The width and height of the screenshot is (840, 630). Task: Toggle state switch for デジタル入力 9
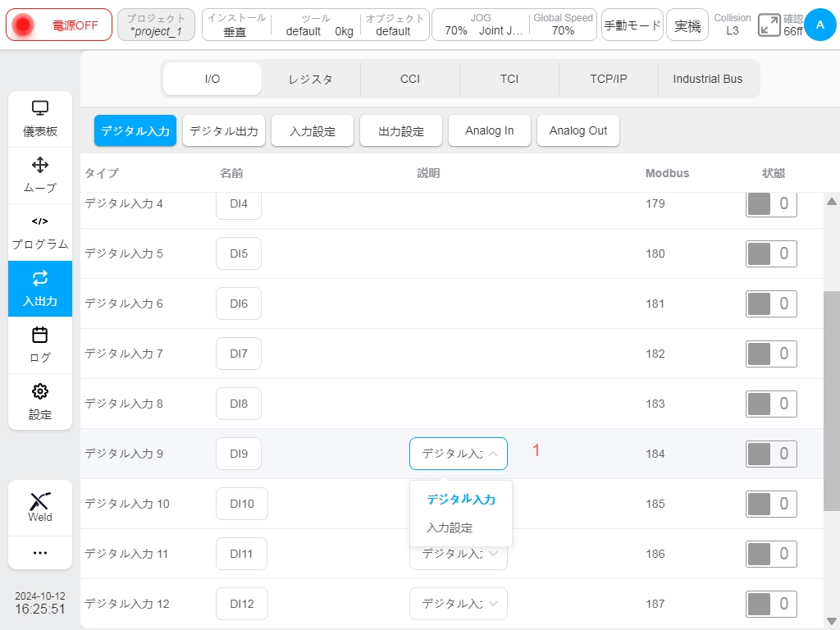point(771,454)
